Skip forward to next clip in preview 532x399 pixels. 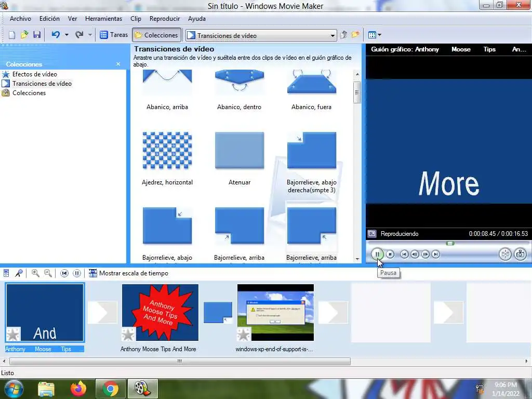click(436, 254)
